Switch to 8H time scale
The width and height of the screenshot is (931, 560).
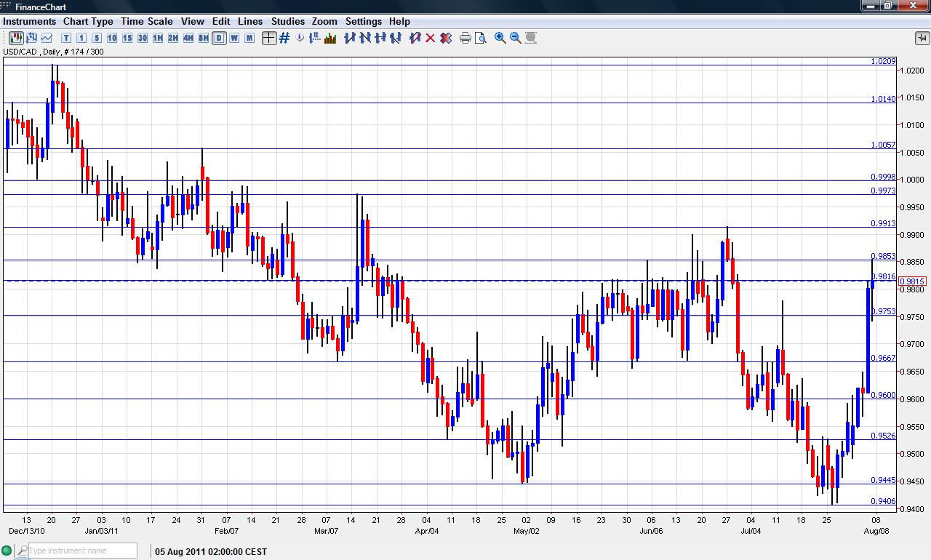(204, 38)
